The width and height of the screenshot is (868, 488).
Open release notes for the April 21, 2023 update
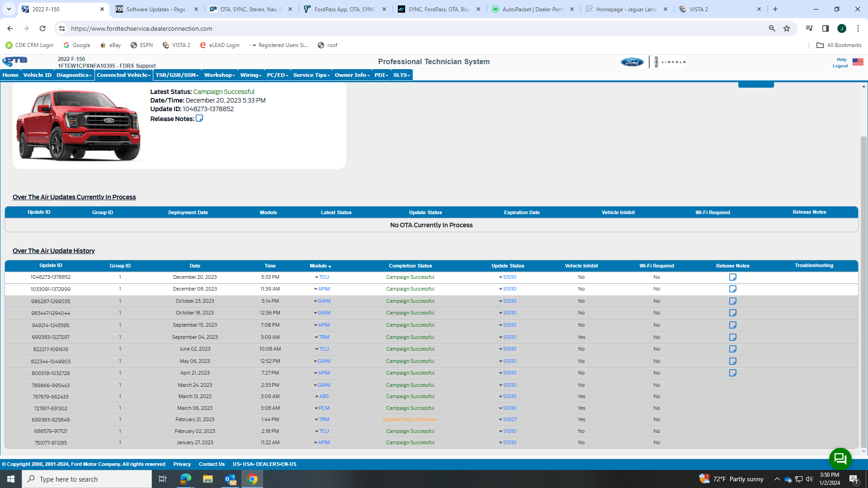pyautogui.click(x=733, y=373)
